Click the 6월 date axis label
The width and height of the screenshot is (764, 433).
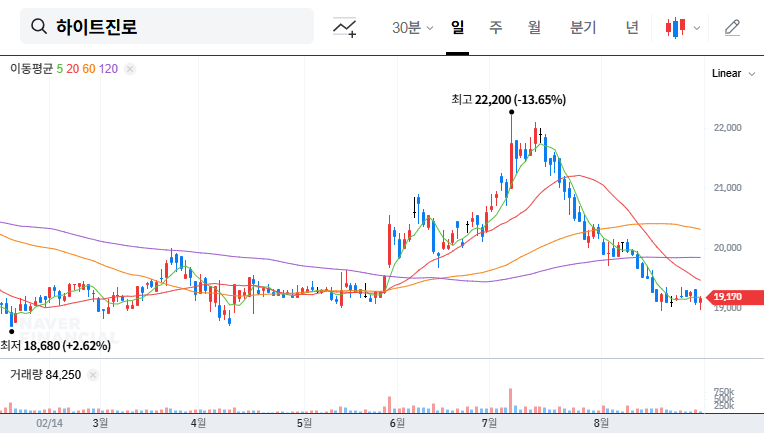click(397, 423)
